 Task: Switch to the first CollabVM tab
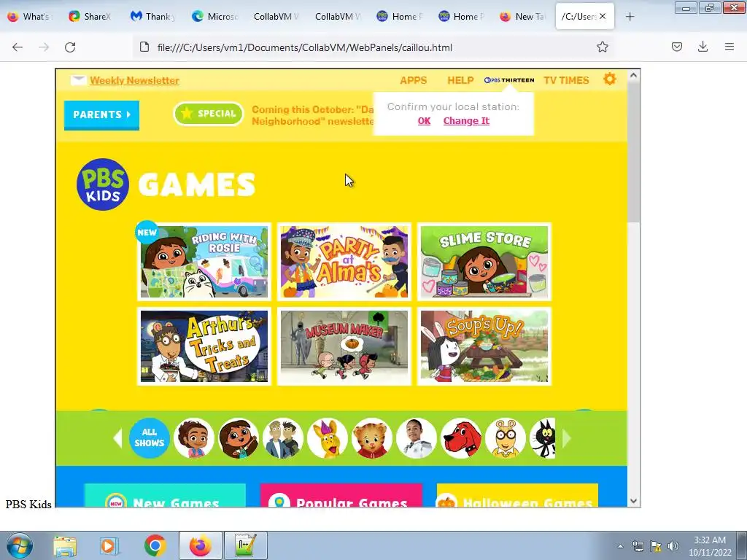276,17
